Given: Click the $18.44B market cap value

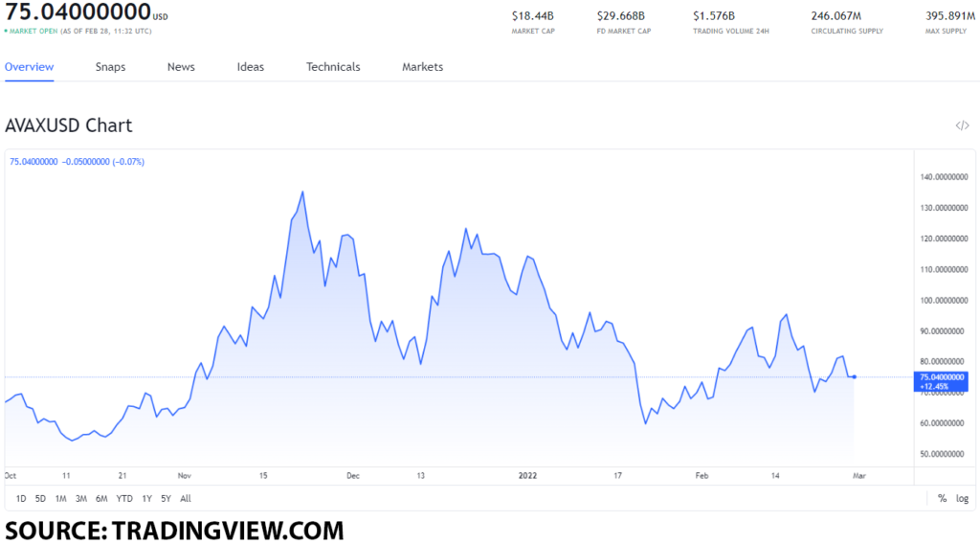Looking at the screenshot, I should [x=532, y=15].
